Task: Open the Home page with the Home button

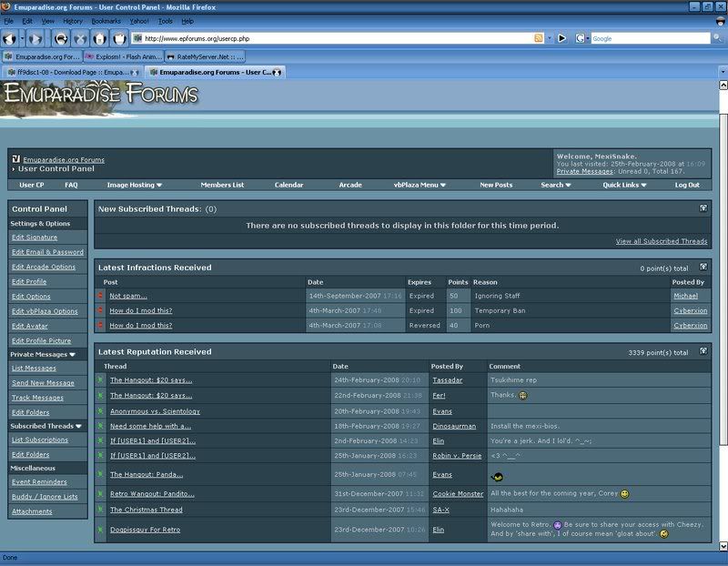Action: [99, 38]
